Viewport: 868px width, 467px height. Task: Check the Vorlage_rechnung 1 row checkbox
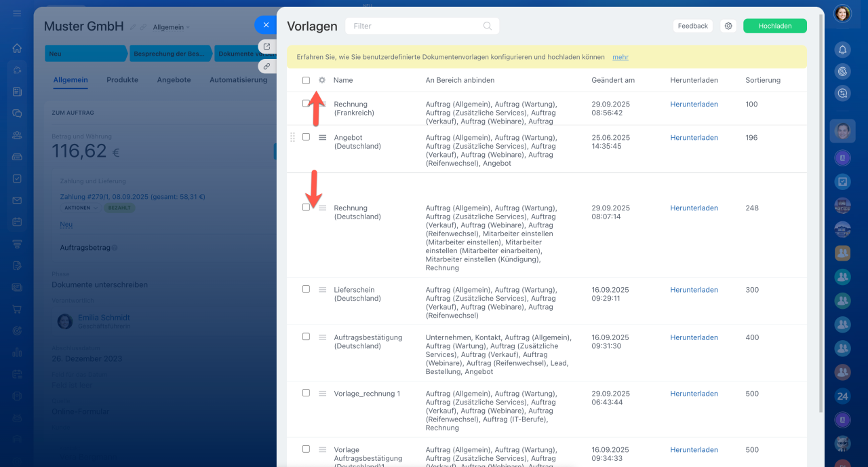pos(306,392)
